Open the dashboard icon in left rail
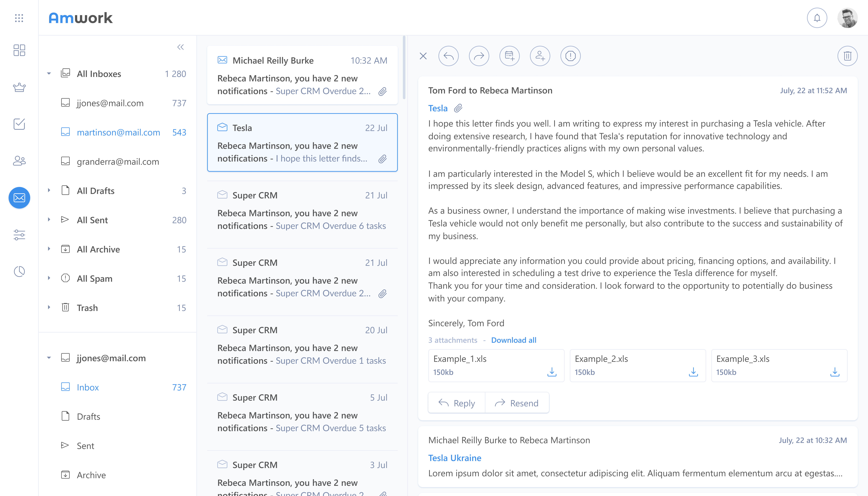 click(x=19, y=50)
